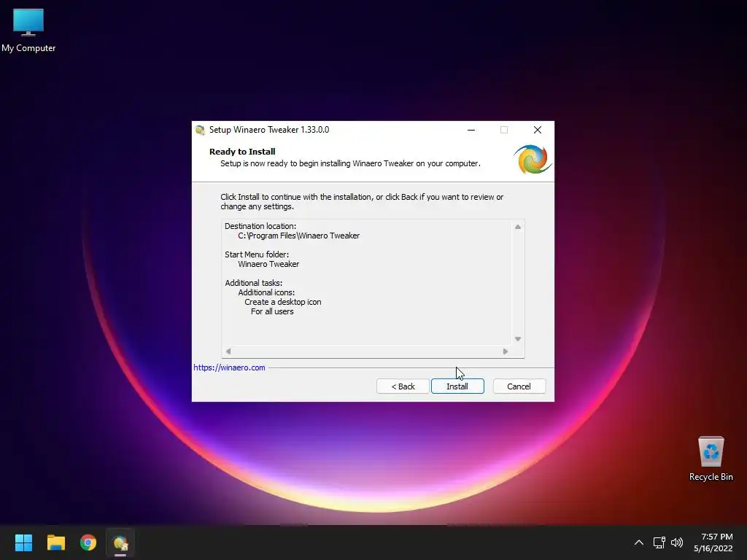Click the scroll up arrow in summary box
747x560 pixels.
pos(518,227)
